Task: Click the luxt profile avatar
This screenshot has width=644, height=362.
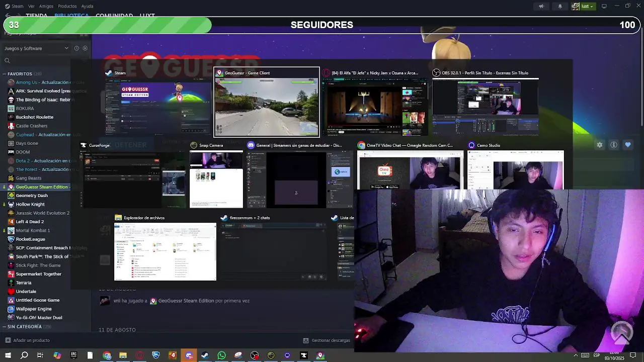Action: tap(576, 6)
